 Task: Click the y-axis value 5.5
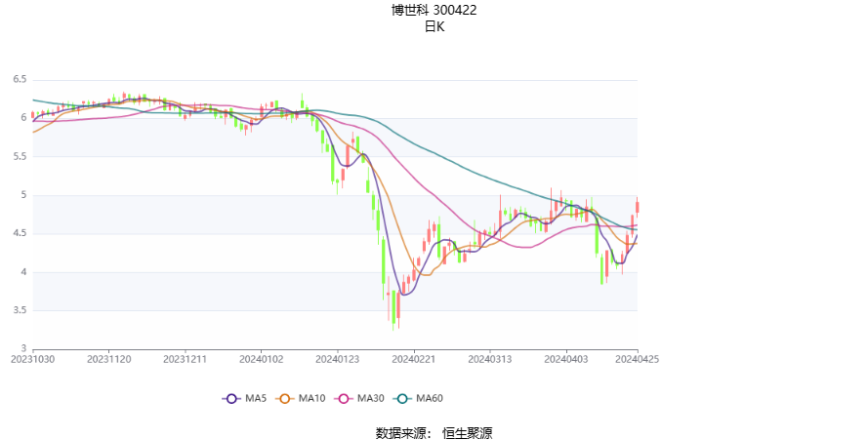click(x=20, y=157)
